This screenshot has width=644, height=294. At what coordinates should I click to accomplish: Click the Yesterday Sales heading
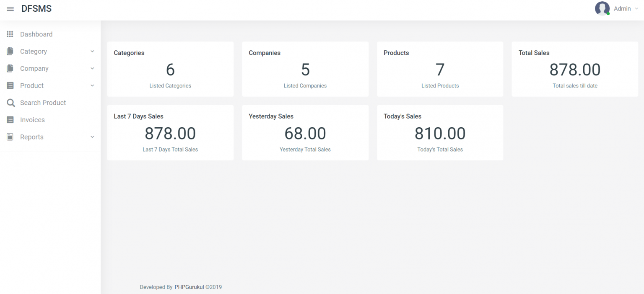point(271,116)
